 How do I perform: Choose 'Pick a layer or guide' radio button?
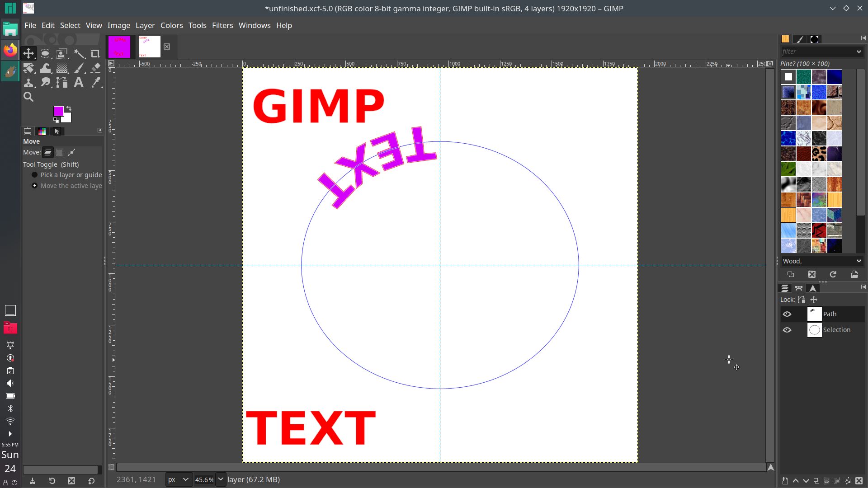pos(35,175)
